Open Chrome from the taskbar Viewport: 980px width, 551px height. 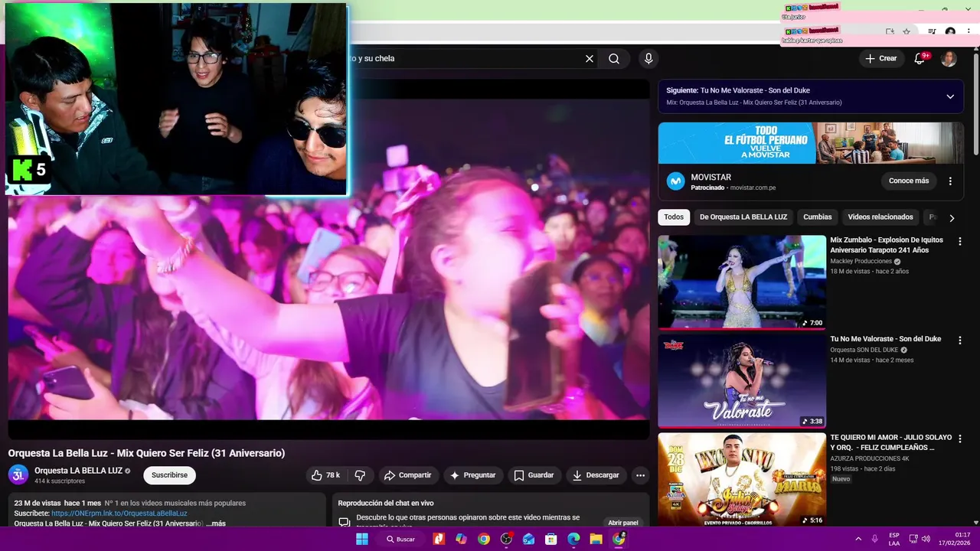(x=484, y=539)
